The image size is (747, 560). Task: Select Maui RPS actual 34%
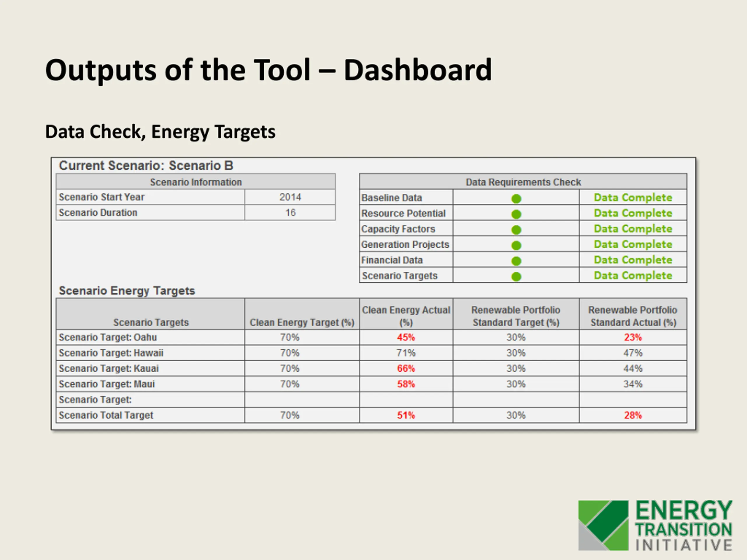(633, 384)
